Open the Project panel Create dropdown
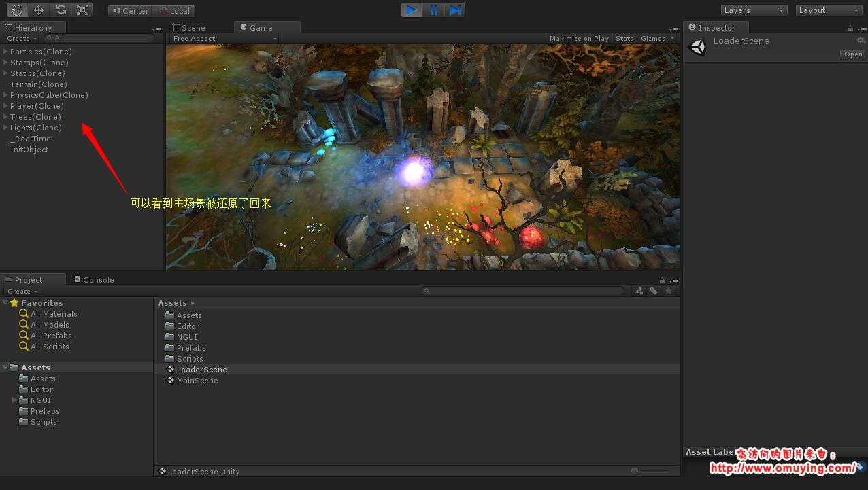 pos(22,291)
